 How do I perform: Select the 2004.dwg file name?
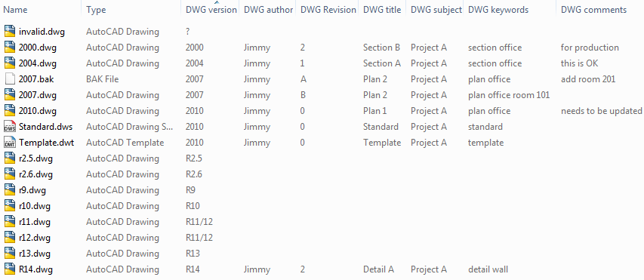tap(38, 63)
